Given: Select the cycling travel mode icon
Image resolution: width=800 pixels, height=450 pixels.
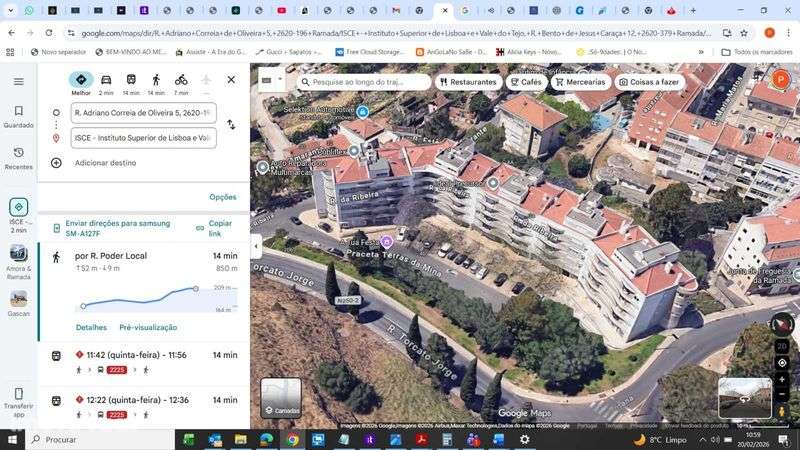Looking at the screenshot, I should click(181, 80).
